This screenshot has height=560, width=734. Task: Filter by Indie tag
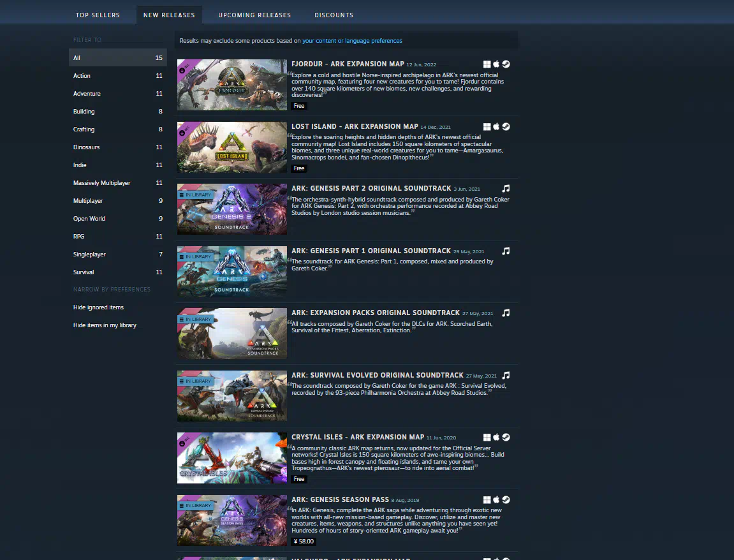(118, 165)
